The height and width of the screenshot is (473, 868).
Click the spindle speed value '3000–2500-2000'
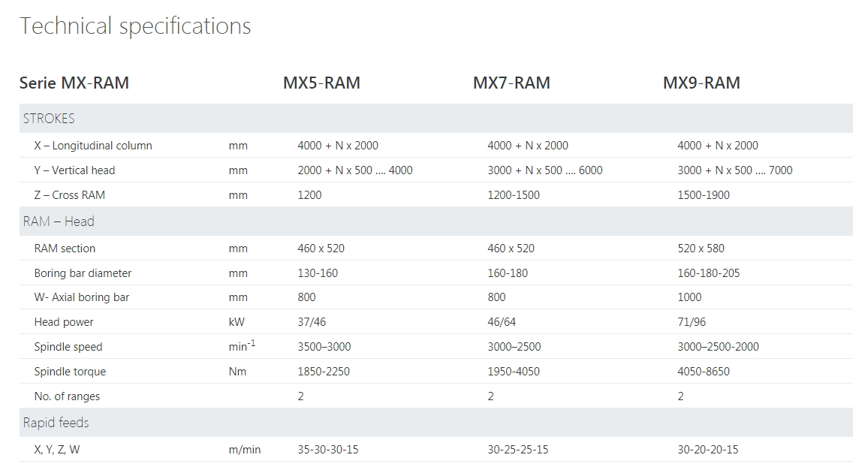coord(719,347)
